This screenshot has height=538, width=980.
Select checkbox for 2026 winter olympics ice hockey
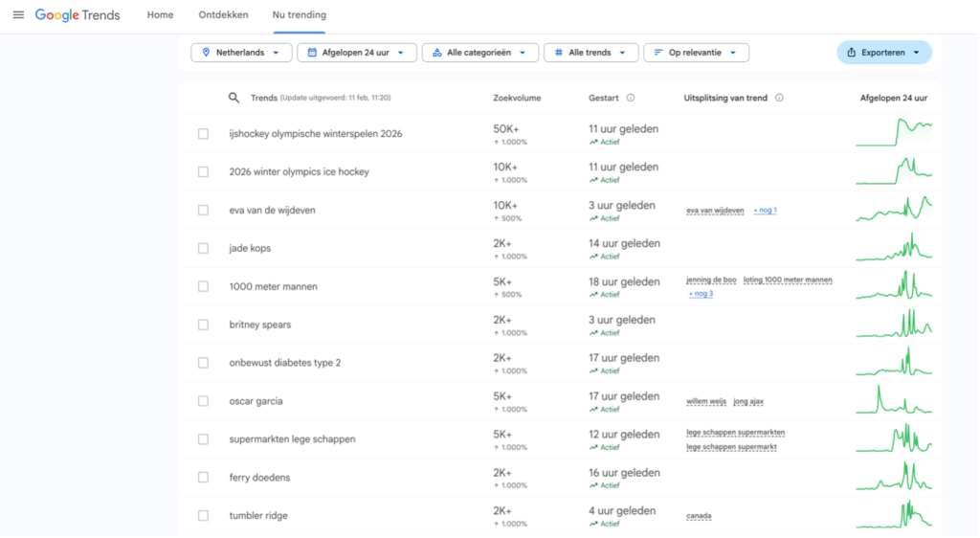[x=203, y=172]
